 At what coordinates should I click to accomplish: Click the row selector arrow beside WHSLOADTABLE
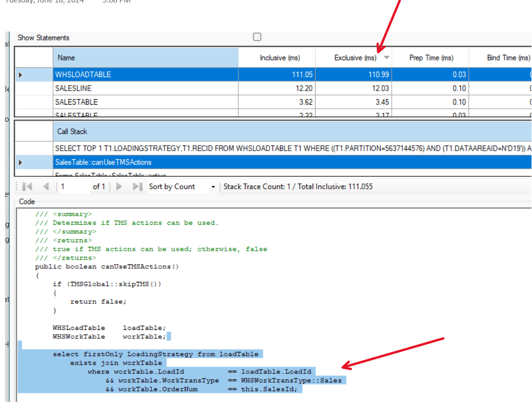tap(21, 75)
